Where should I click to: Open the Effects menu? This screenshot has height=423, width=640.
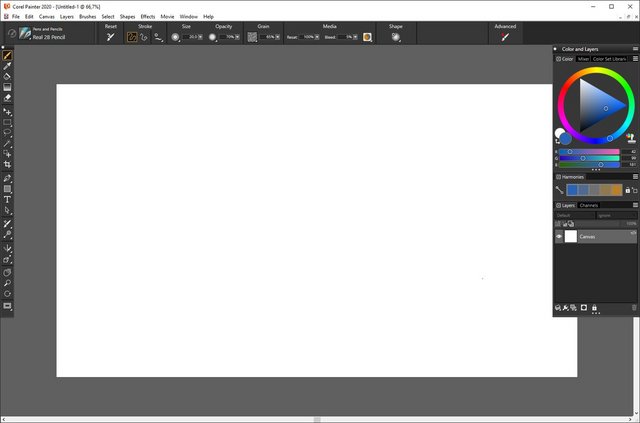[148, 17]
